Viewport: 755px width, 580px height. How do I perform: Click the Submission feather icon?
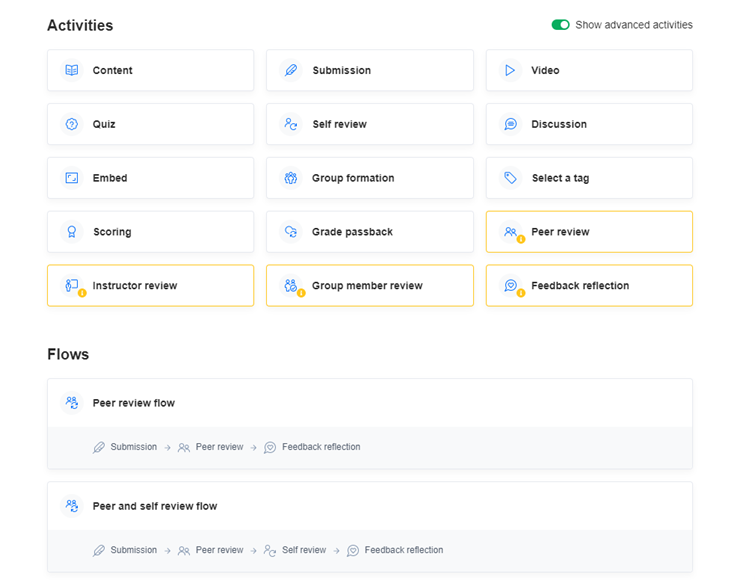click(x=291, y=70)
